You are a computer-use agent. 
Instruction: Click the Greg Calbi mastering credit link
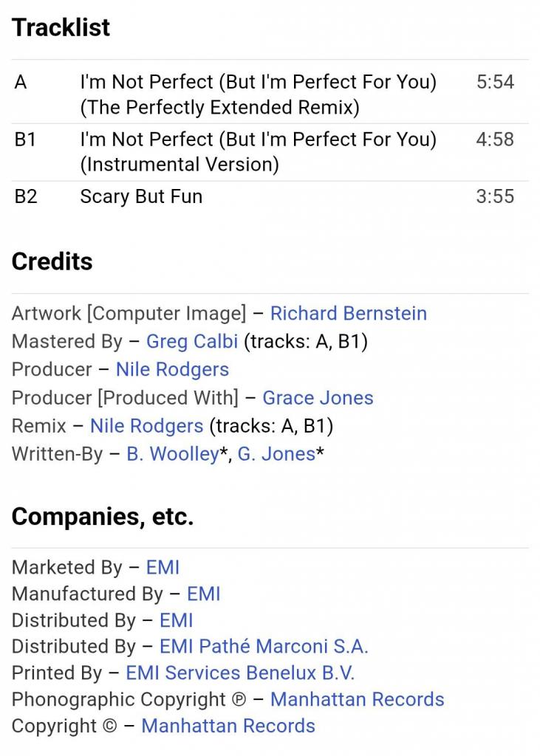tap(191, 341)
